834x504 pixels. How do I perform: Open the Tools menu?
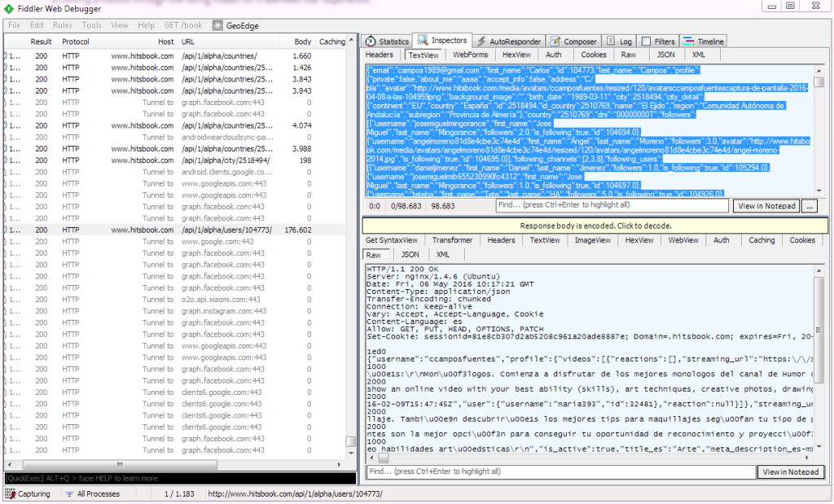[x=91, y=25]
